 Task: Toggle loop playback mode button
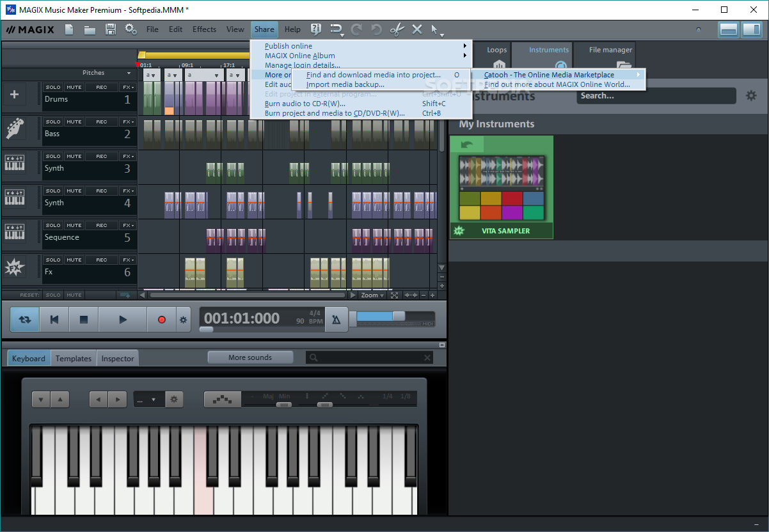coord(24,320)
